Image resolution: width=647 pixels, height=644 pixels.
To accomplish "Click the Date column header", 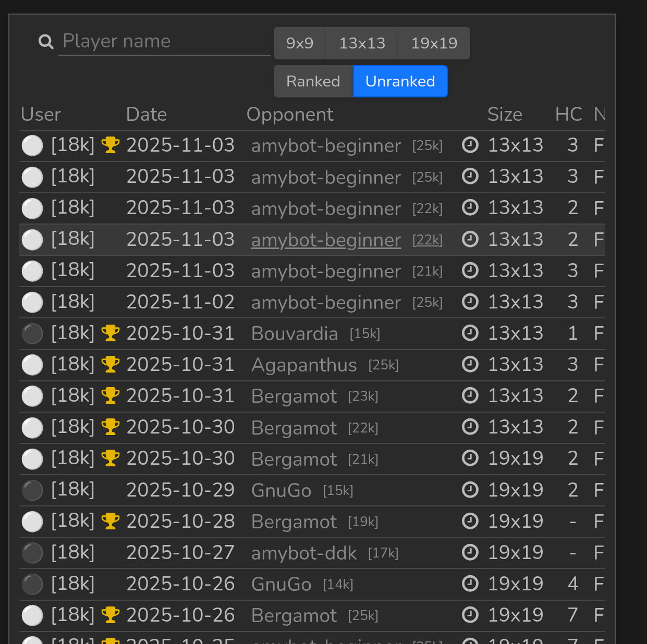I will click(147, 115).
